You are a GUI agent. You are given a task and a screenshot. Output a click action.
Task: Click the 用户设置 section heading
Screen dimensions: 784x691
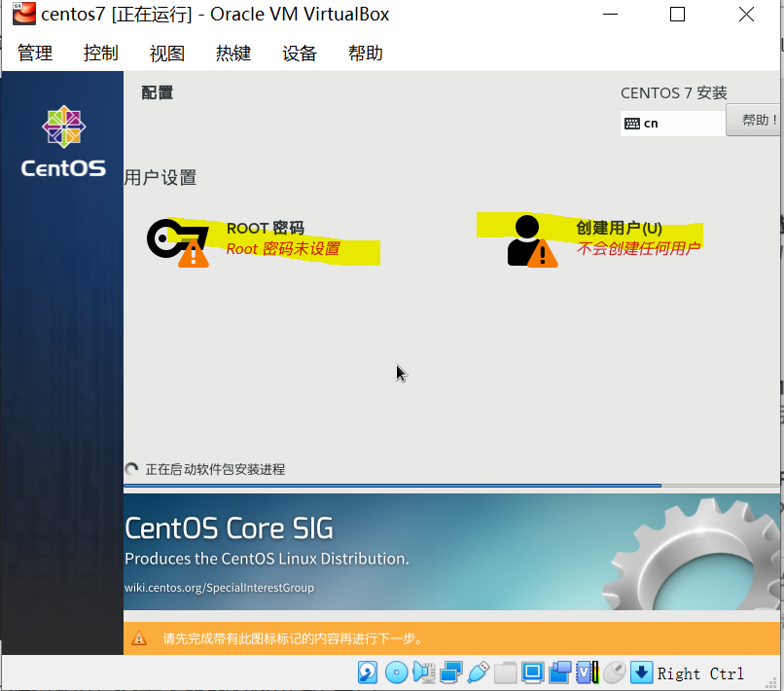click(160, 178)
